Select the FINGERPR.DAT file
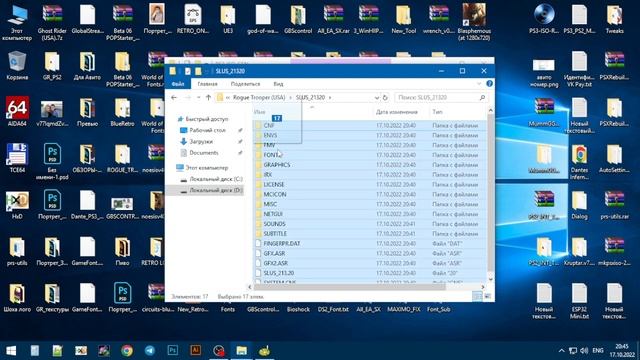Viewport: 640px width, 360px height. [370, 244]
